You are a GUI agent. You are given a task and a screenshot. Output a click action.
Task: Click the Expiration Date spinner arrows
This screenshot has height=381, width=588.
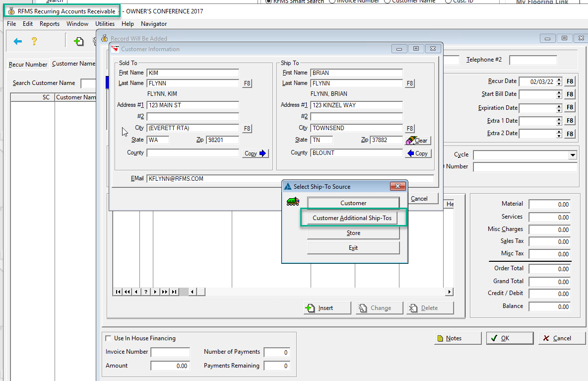(559, 108)
